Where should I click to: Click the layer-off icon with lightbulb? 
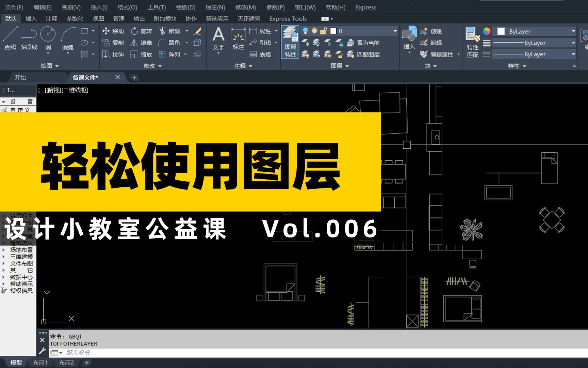click(305, 43)
